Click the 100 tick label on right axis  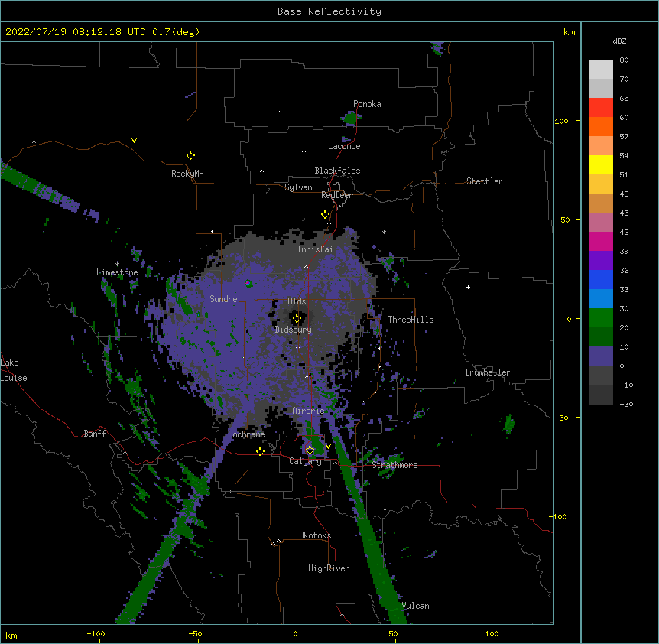coord(561,121)
